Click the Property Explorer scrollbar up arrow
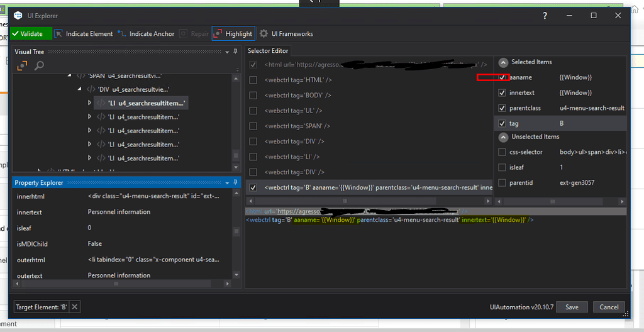644x332 pixels. tap(236, 193)
